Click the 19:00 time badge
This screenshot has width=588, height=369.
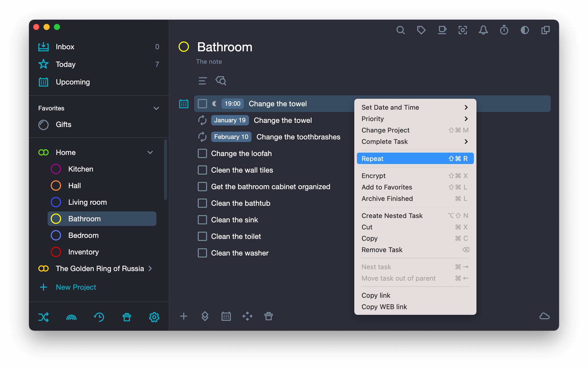(232, 104)
